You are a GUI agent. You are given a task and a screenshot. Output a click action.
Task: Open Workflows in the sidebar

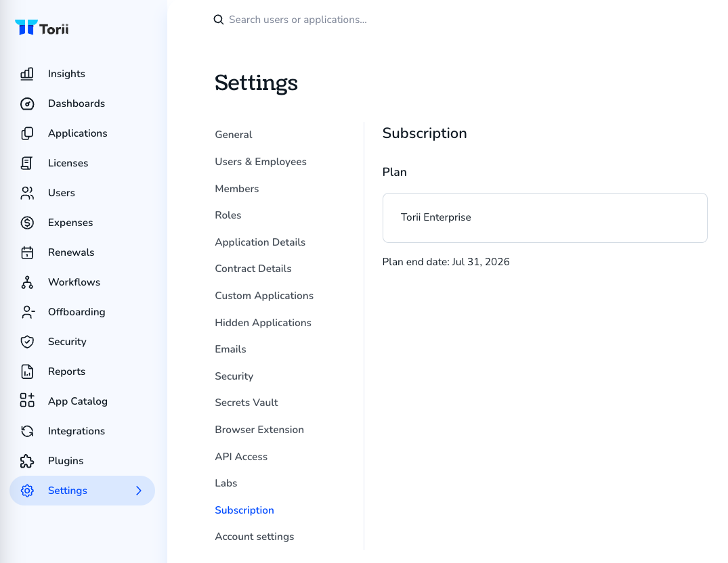(74, 282)
